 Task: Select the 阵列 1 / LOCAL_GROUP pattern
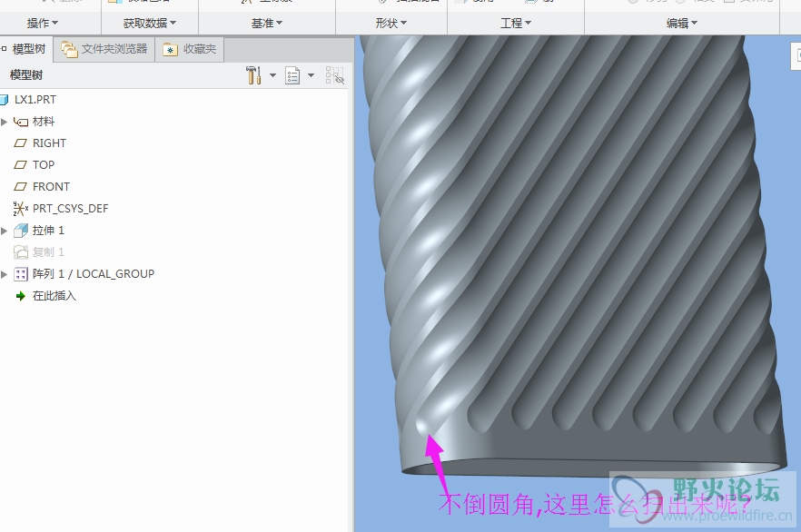pos(94,273)
